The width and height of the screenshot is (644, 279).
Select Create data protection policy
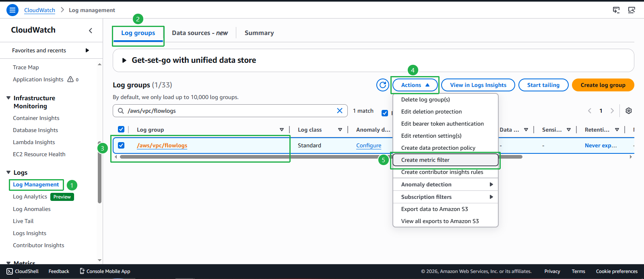coord(446,148)
